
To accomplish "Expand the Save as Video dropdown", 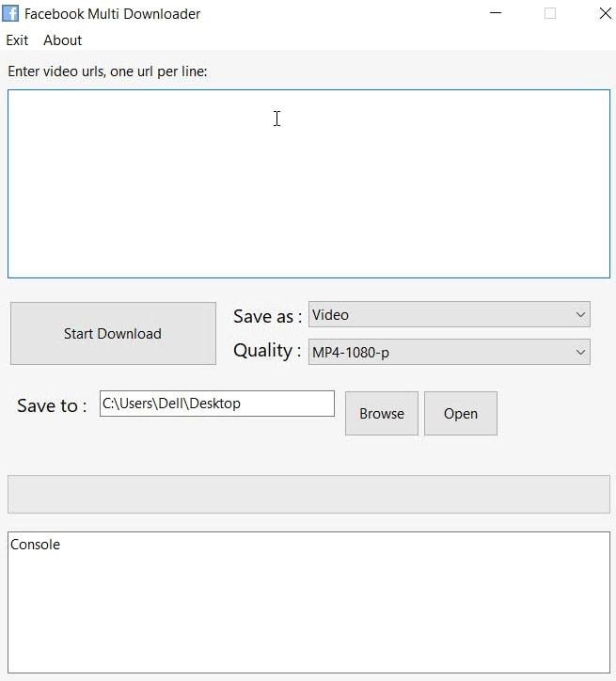I will pos(450,314).
